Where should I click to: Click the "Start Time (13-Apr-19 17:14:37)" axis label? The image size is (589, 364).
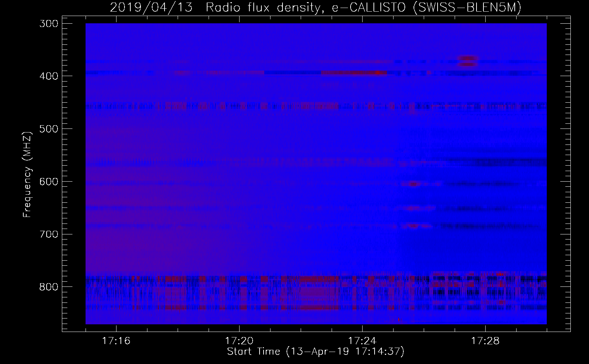point(316,352)
